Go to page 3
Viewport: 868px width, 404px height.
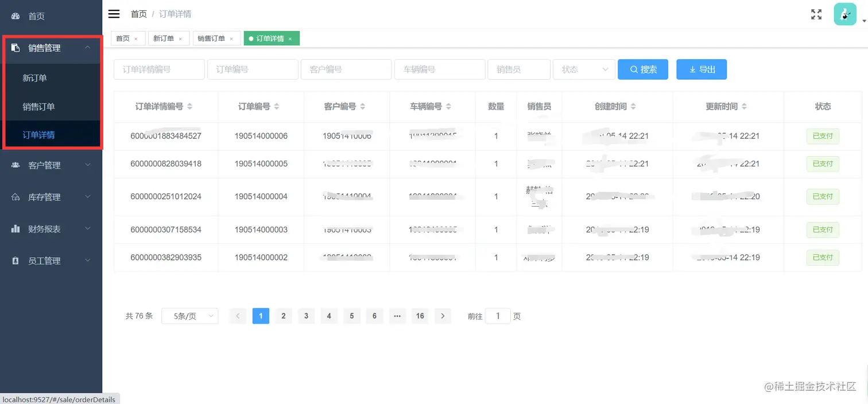tap(306, 316)
